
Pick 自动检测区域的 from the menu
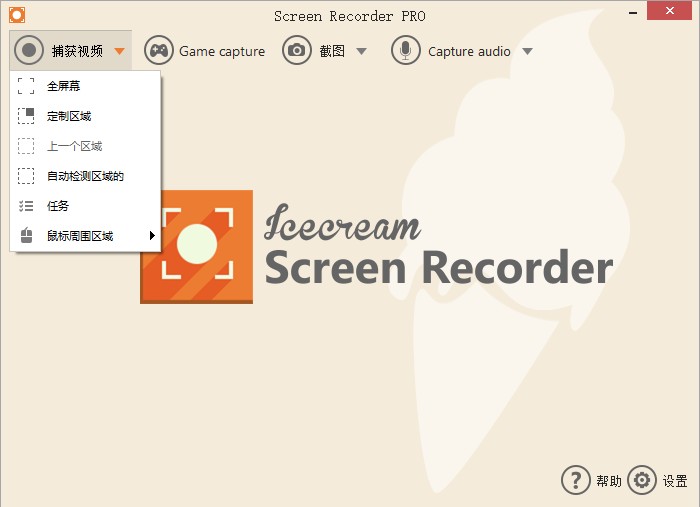point(85,176)
